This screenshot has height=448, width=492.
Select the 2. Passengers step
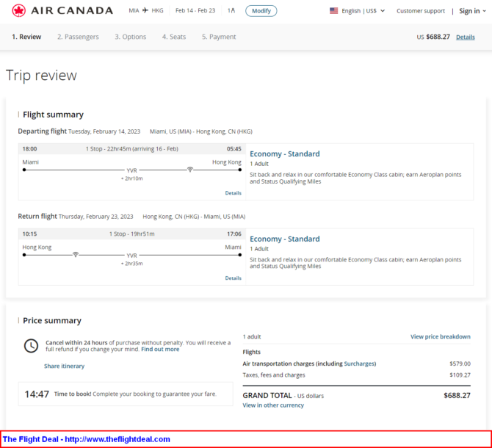[x=78, y=37]
